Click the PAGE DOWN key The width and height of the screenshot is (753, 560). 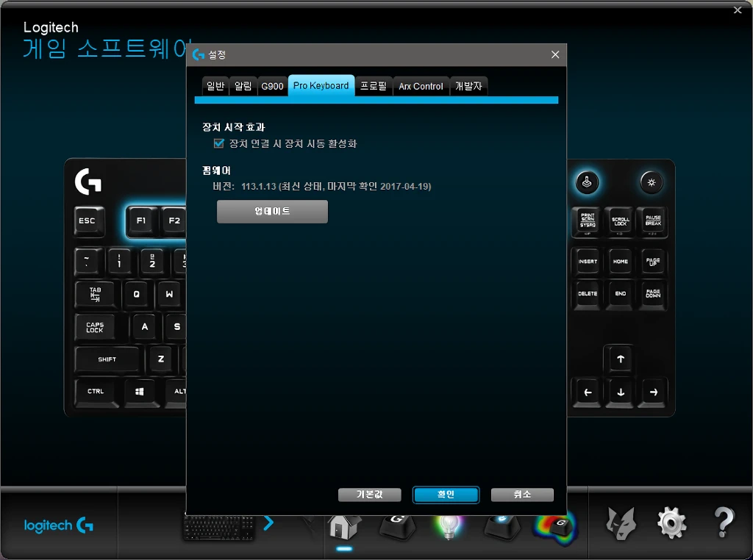coord(653,294)
